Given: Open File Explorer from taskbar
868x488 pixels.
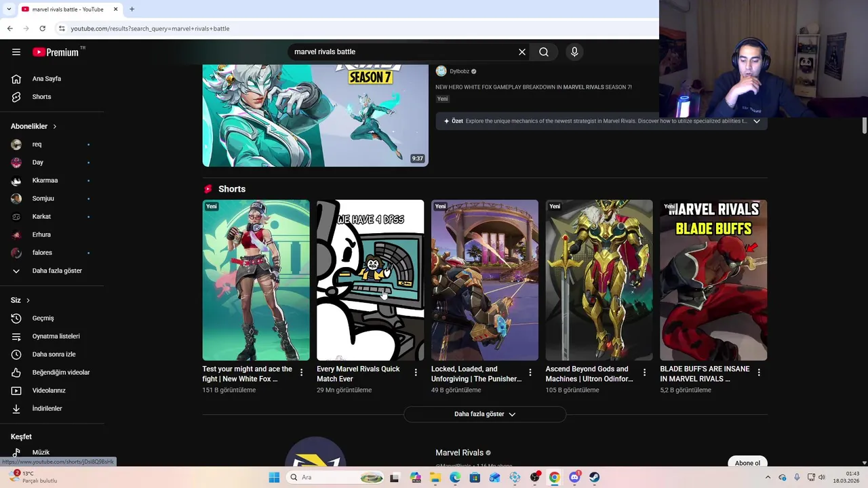Looking at the screenshot, I should pos(435,477).
